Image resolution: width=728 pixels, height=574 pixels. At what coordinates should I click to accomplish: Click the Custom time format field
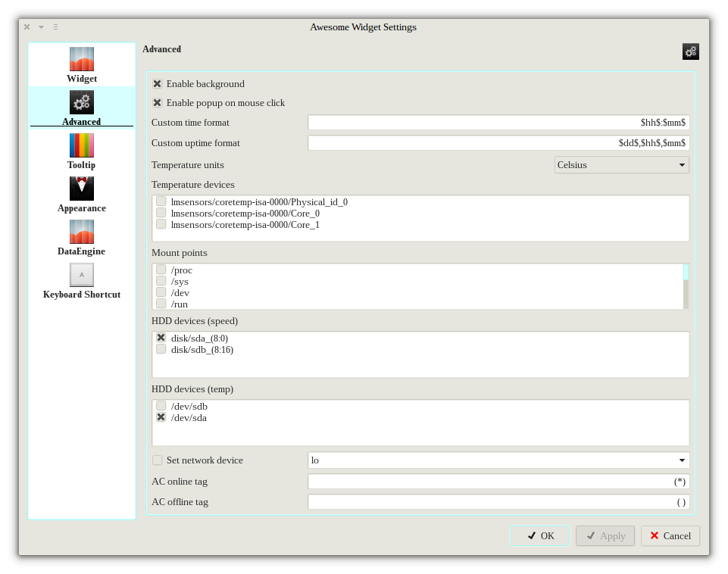click(498, 123)
